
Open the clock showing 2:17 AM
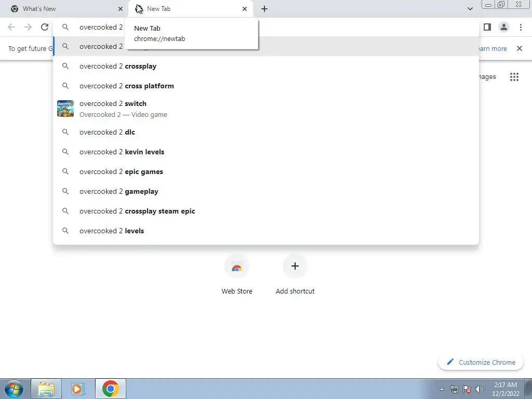(506, 389)
